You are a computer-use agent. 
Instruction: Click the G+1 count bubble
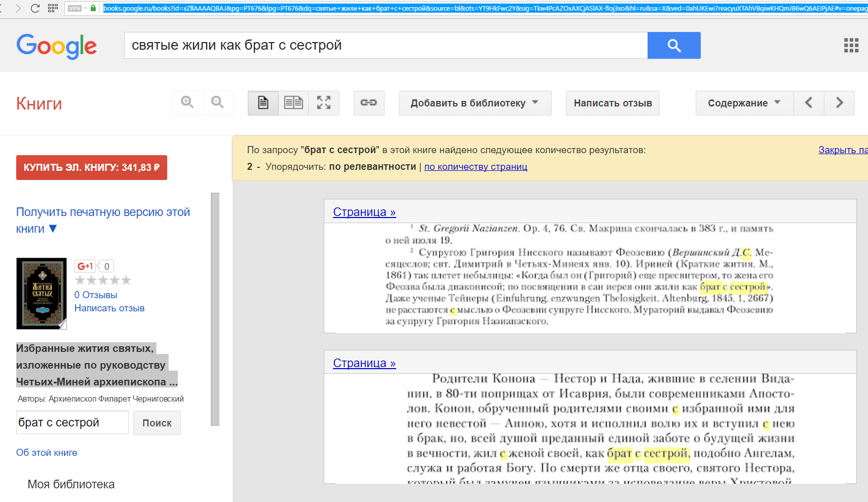coord(106,266)
